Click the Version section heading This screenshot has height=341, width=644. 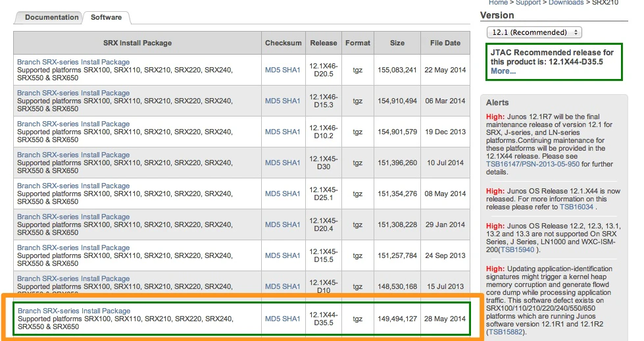[497, 15]
